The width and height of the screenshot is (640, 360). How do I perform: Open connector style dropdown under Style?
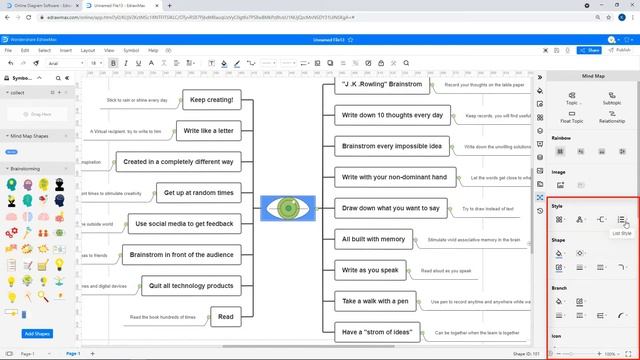click(601, 220)
